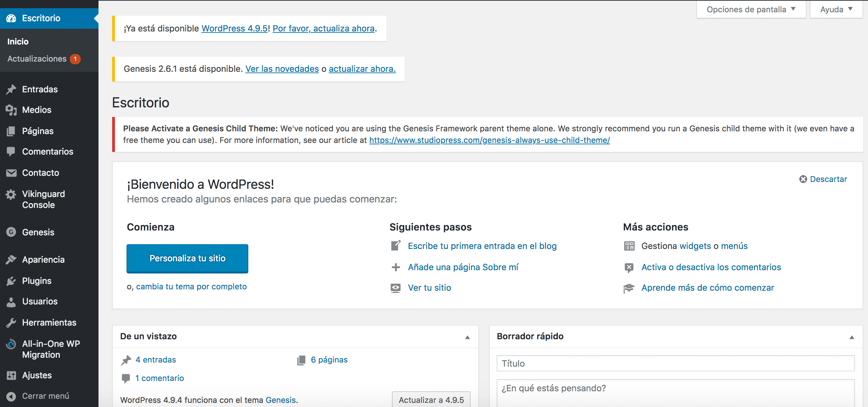The width and height of the screenshot is (868, 407).
Task: Click the Medios media icon in sidebar
Action: pos(11,110)
